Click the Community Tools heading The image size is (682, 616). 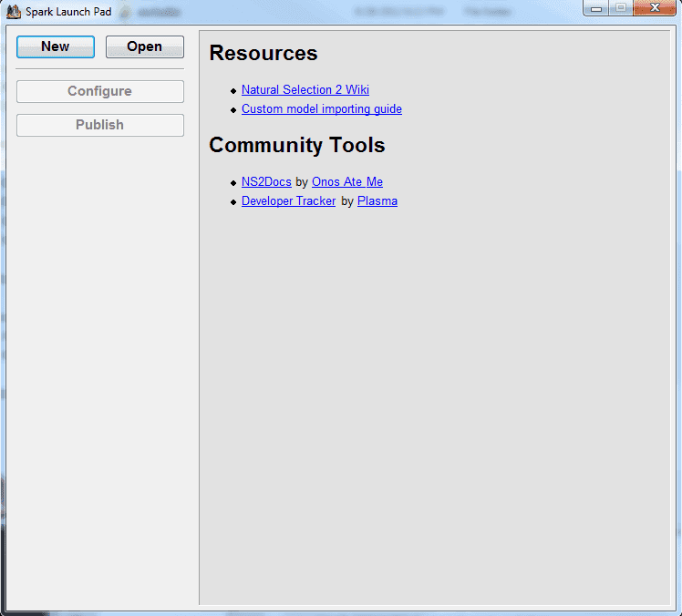[297, 146]
